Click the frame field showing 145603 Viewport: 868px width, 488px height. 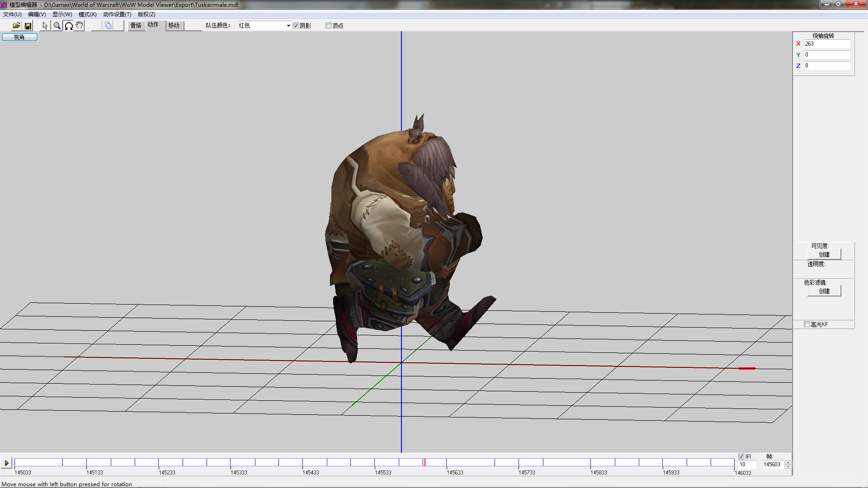point(774,465)
